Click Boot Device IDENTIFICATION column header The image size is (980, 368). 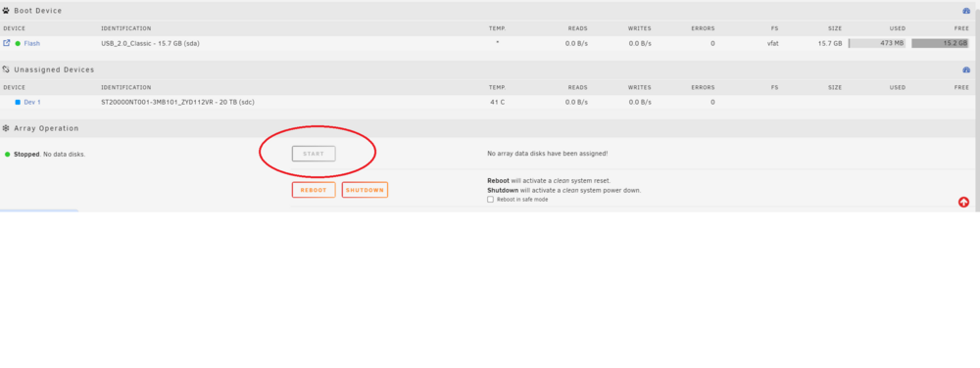(x=126, y=28)
